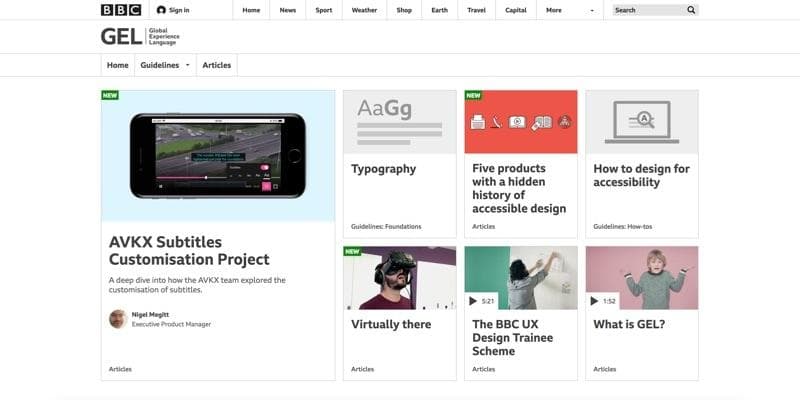Click Articles label under Virtually there
800x400 pixels.
[x=363, y=369]
